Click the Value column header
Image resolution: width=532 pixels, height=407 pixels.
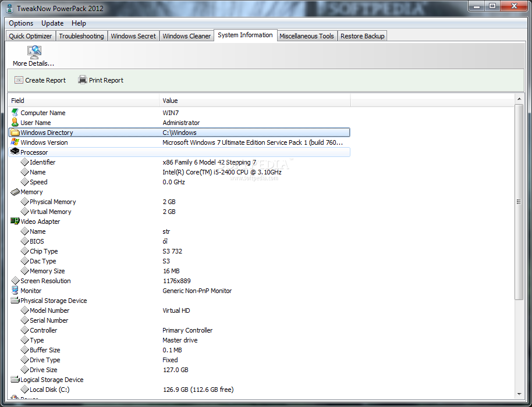255,101
